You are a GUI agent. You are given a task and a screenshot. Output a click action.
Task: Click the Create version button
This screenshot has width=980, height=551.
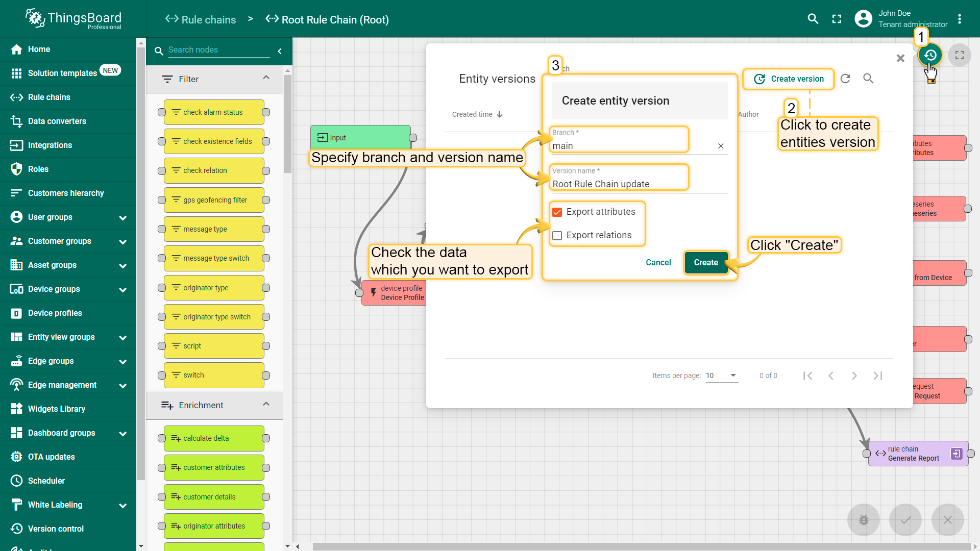click(789, 79)
